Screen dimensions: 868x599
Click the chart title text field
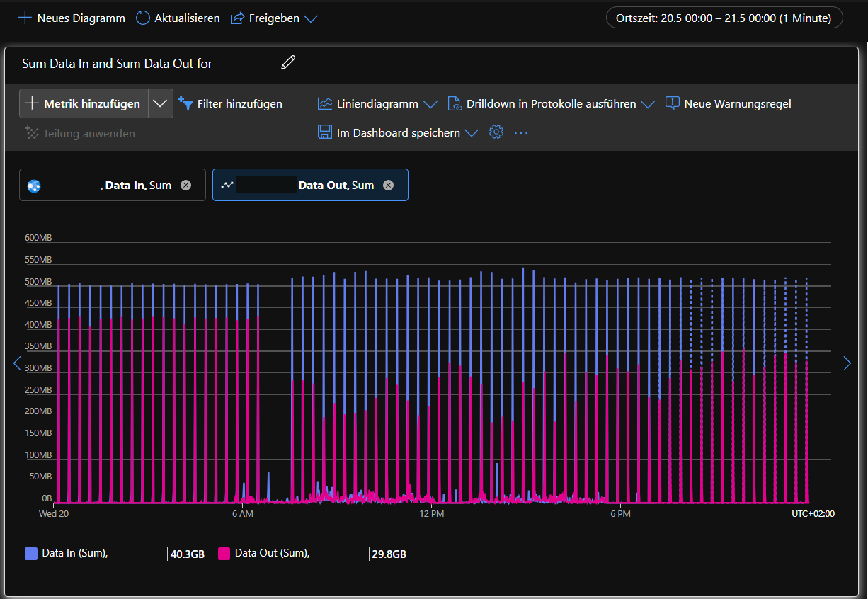[117, 63]
